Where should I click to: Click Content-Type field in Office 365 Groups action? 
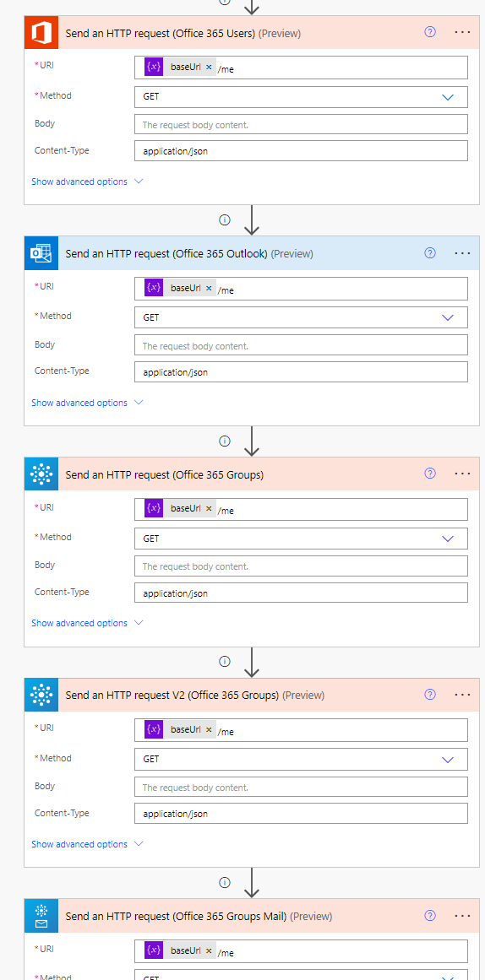pyautogui.click(x=301, y=593)
